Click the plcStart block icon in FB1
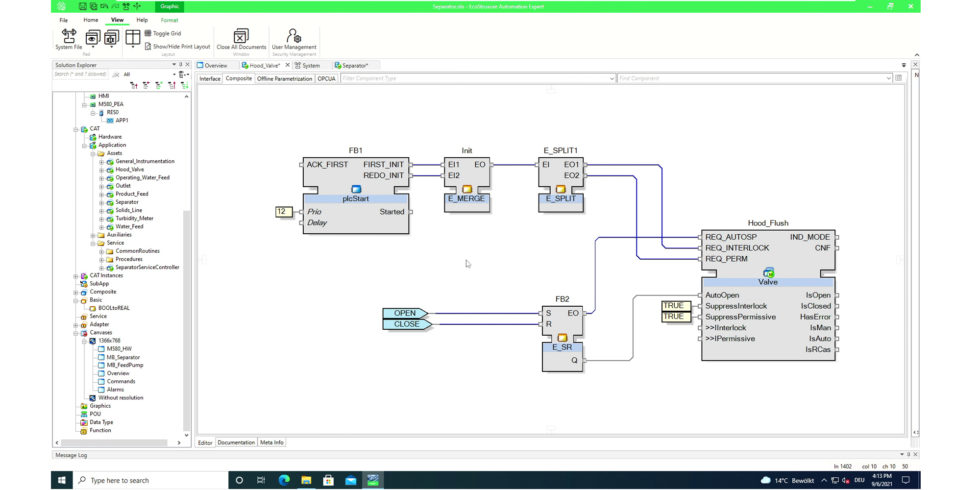The width and height of the screenshot is (980, 490). [x=355, y=188]
